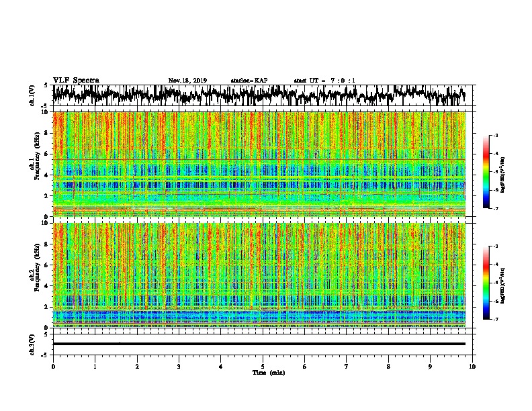Click time axis tick label "2"
This screenshot has height=411, width=532.
click(x=137, y=367)
